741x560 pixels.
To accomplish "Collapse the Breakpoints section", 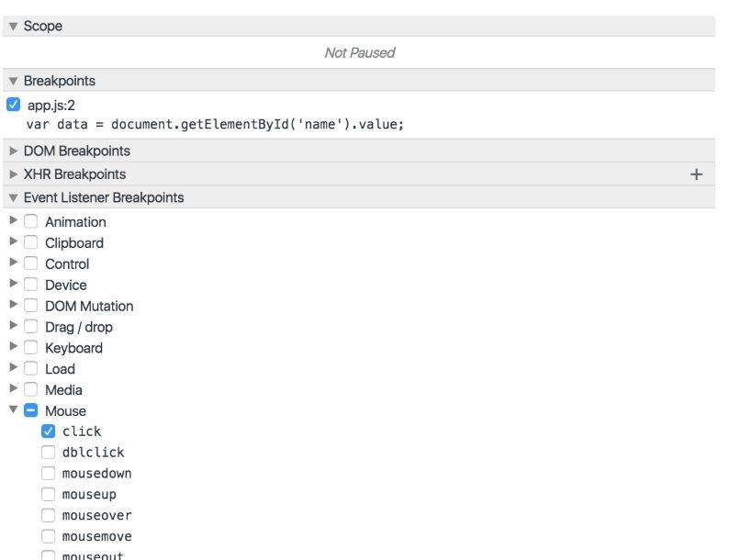I will click(x=13, y=82).
